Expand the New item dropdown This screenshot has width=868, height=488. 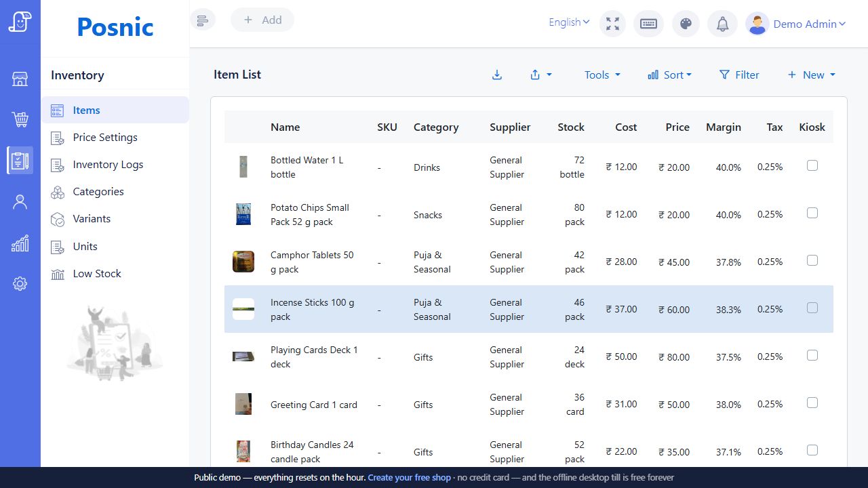[811, 75]
